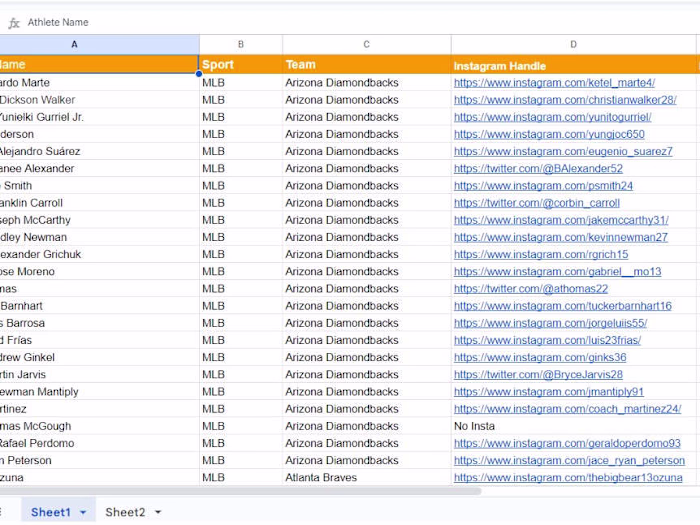Select the McCarthy name cell
The image size is (700, 525).
pos(99,220)
